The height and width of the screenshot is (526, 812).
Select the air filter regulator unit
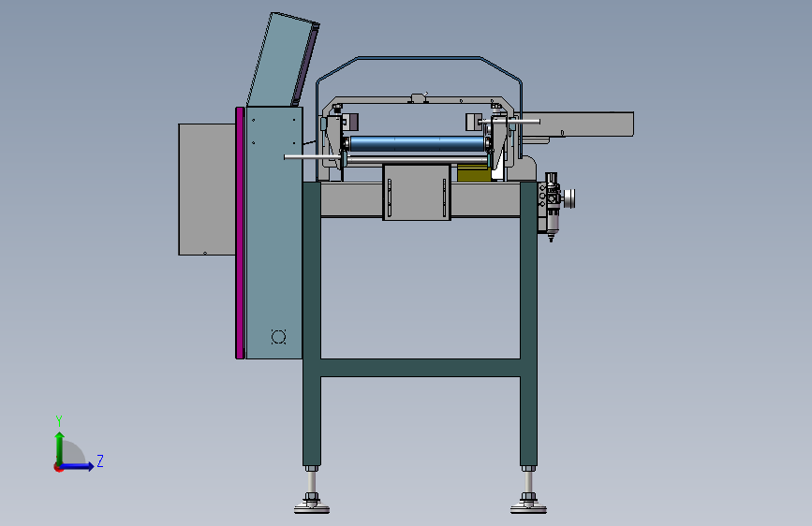click(x=554, y=206)
